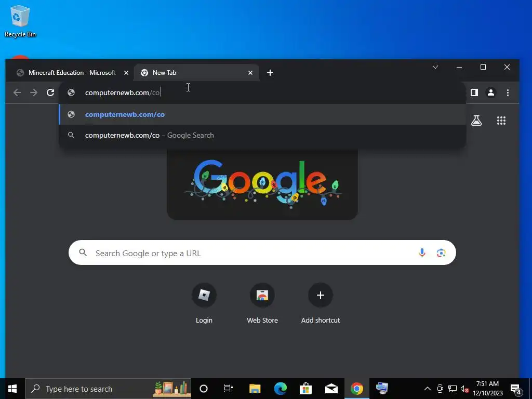
Task: Select the New Tab tab
Action: [196, 73]
